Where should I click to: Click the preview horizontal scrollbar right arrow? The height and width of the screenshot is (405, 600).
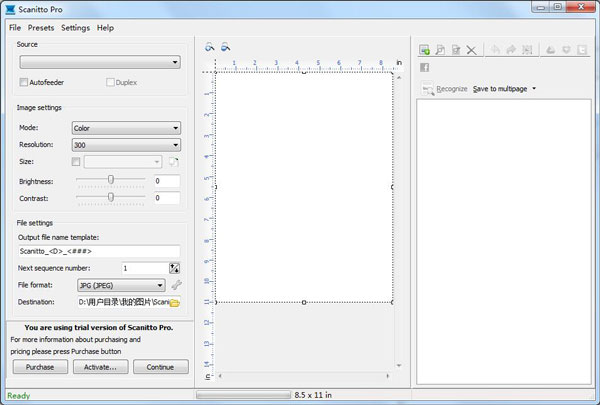(388, 376)
